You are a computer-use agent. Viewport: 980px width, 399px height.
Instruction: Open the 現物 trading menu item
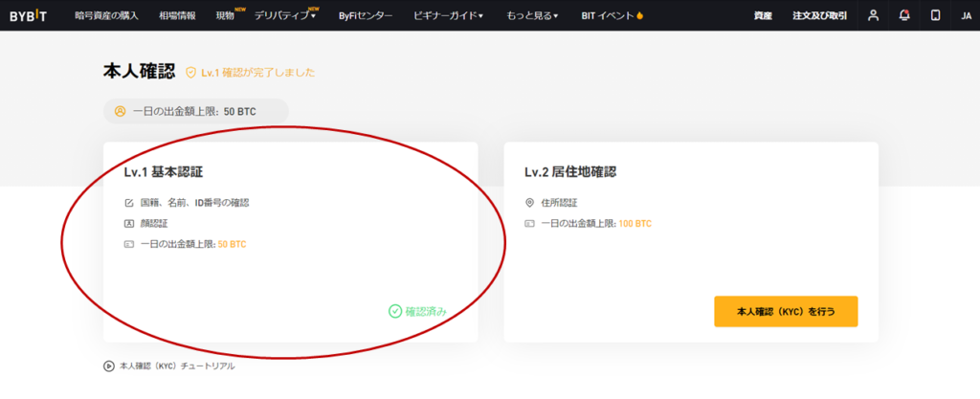point(225,15)
